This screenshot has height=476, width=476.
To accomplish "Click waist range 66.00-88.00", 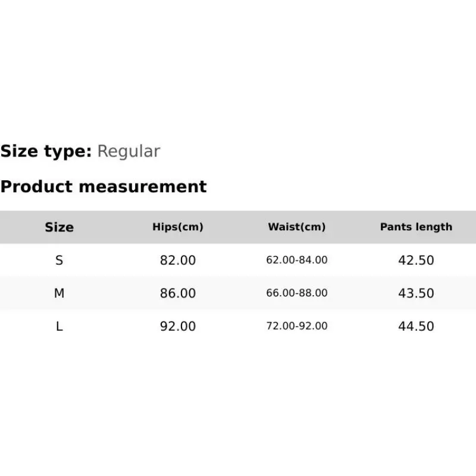I will (297, 293).
